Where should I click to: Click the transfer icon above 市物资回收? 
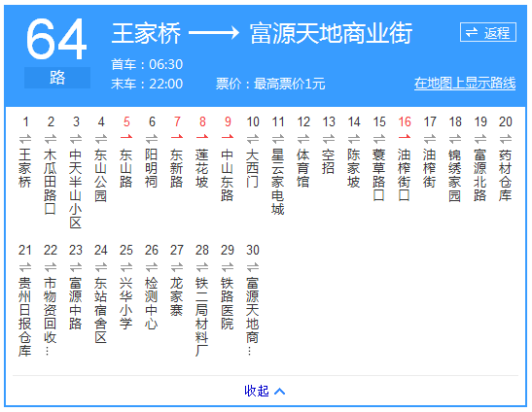[51, 267]
